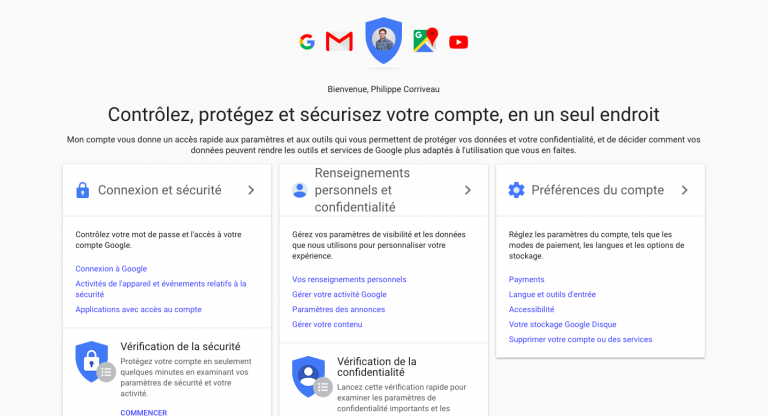Open the Payments link

click(527, 279)
